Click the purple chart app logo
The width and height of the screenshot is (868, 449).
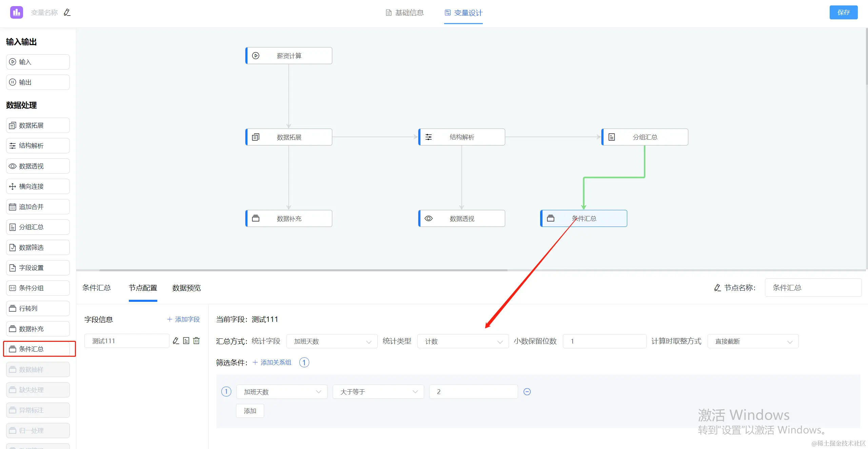[16, 13]
